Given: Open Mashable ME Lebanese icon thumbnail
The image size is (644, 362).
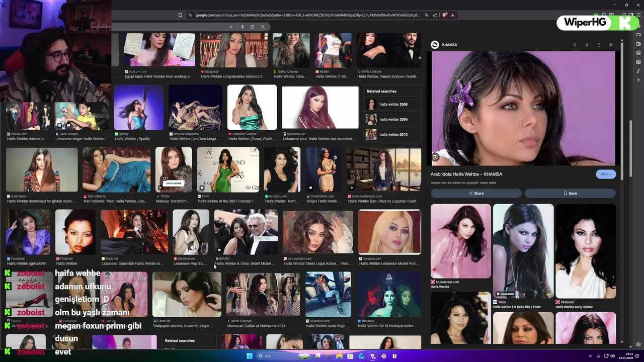Looking at the screenshot, I should pyautogui.click(x=320, y=108).
